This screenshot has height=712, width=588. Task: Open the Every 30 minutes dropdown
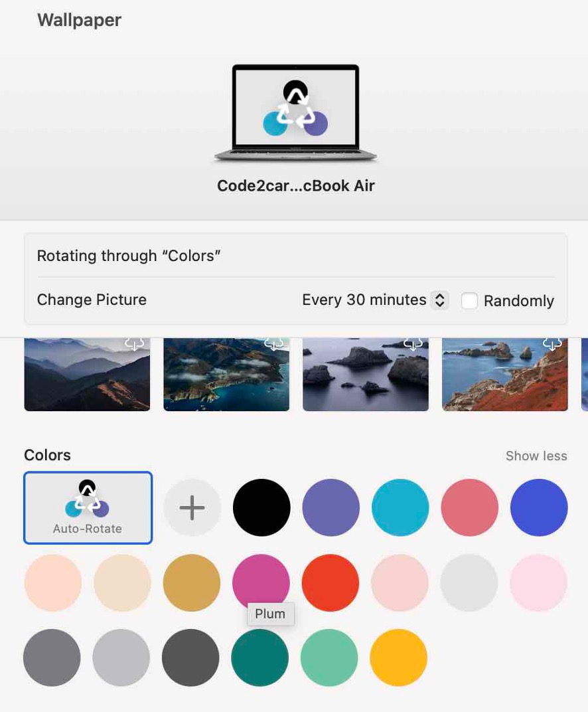point(375,300)
